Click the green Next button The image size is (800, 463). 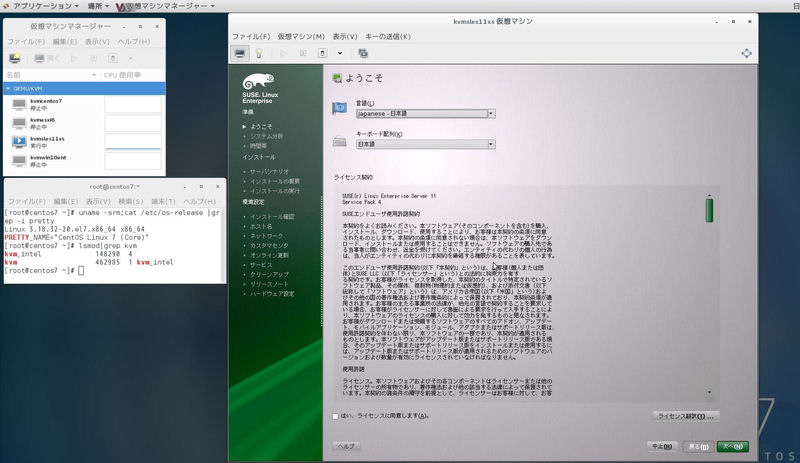[733, 447]
